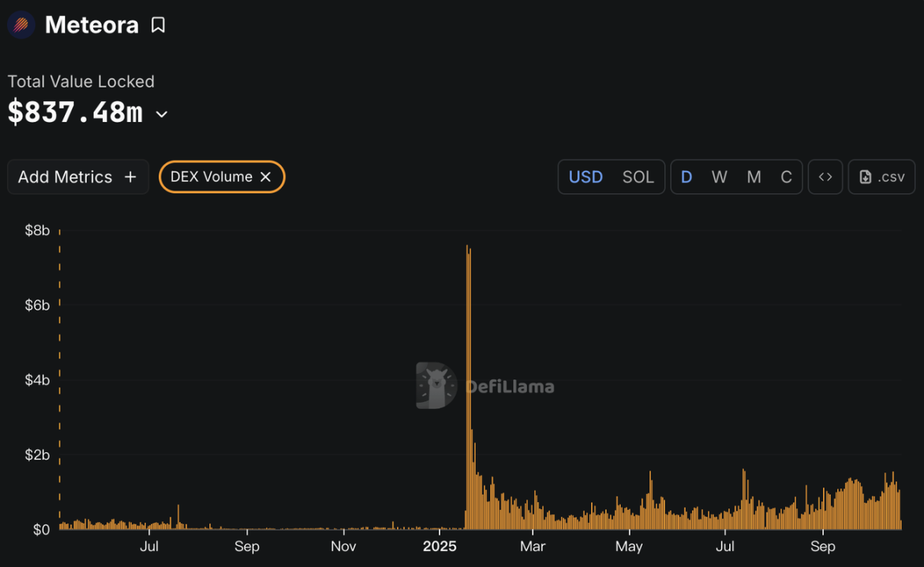Switch denomination to SOL
924x567 pixels.
(638, 177)
